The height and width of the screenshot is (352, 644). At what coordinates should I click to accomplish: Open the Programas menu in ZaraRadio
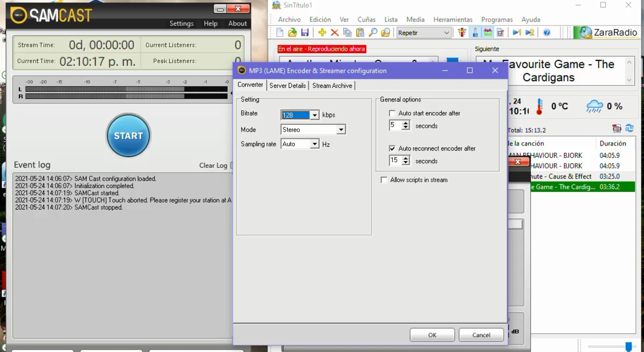point(497,19)
